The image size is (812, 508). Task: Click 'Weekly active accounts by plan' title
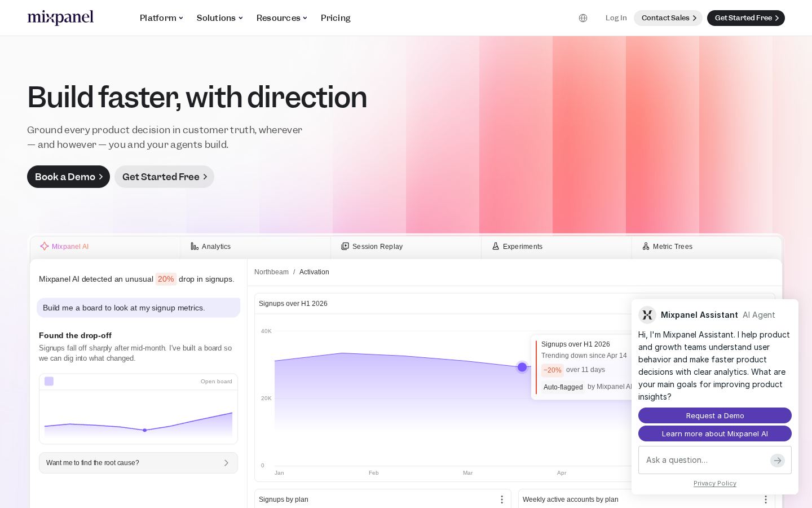571,500
